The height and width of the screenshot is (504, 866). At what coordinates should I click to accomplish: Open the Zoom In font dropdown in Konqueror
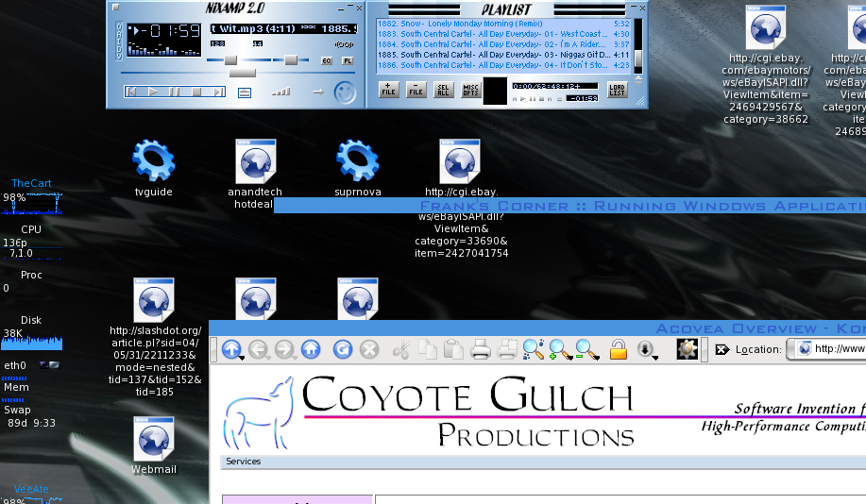pos(569,359)
